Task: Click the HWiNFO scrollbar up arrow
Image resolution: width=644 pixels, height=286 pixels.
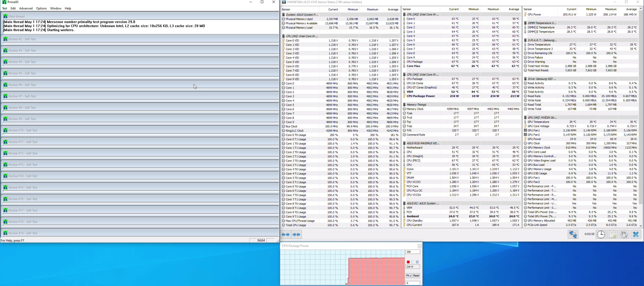Action: [x=641, y=9]
